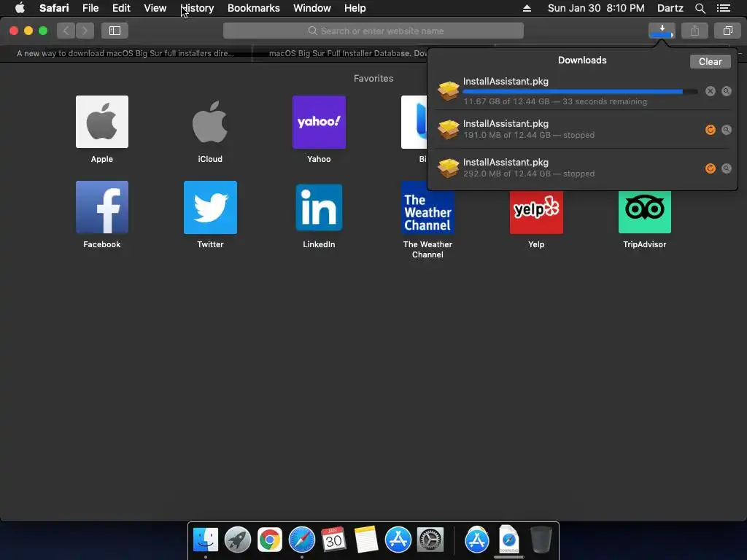Open the Edit menu

[121, 8]
